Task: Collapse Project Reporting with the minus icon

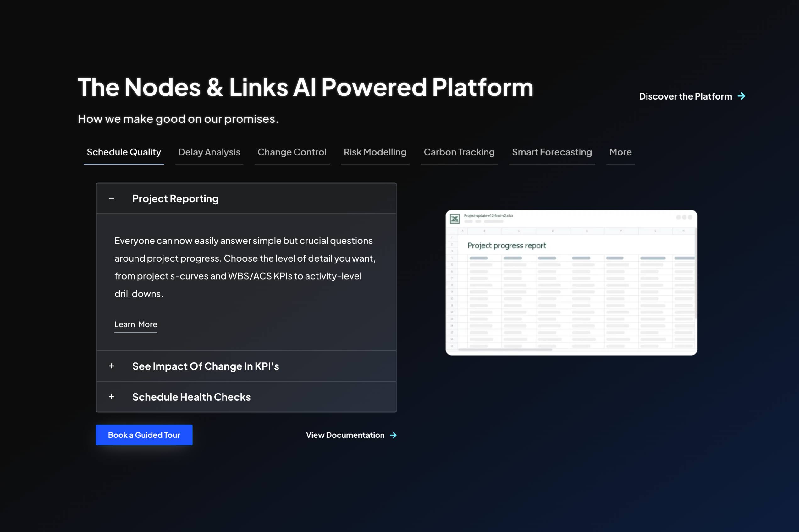Action: tap(111, 198)
